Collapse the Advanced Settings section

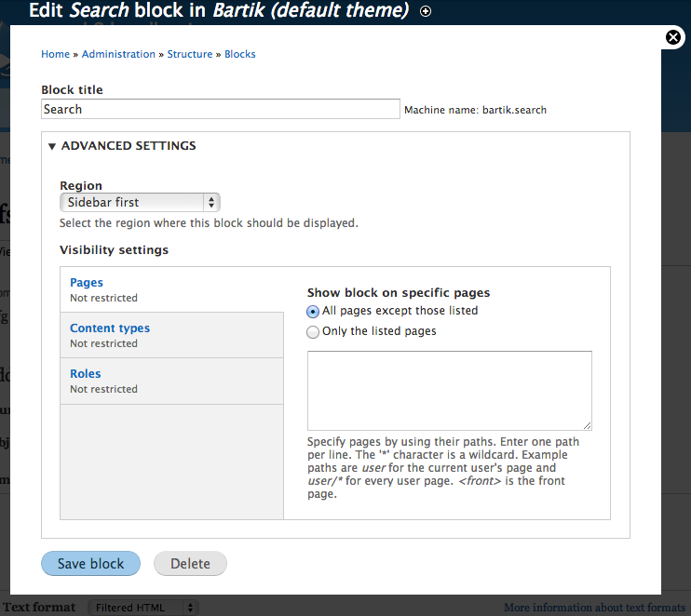(x=128, y=146)
